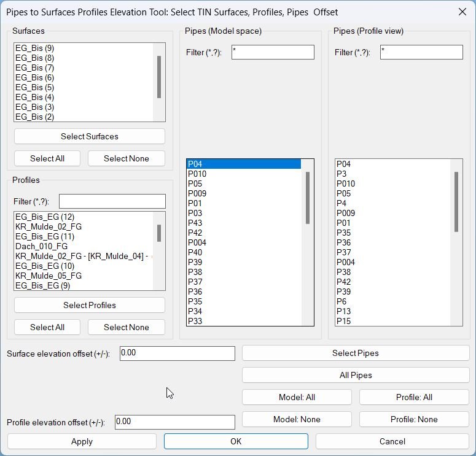Click the Model: All button

tap(297, 397)
